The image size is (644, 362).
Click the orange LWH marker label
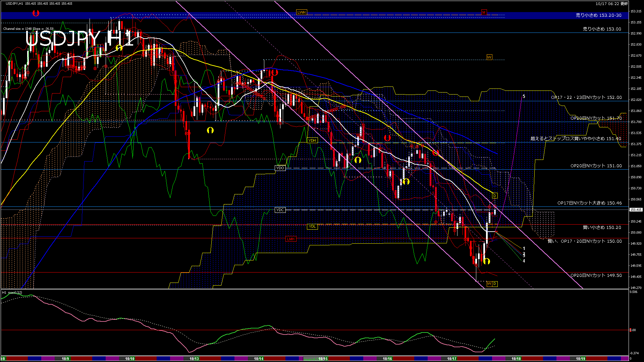tap(301, 12)
